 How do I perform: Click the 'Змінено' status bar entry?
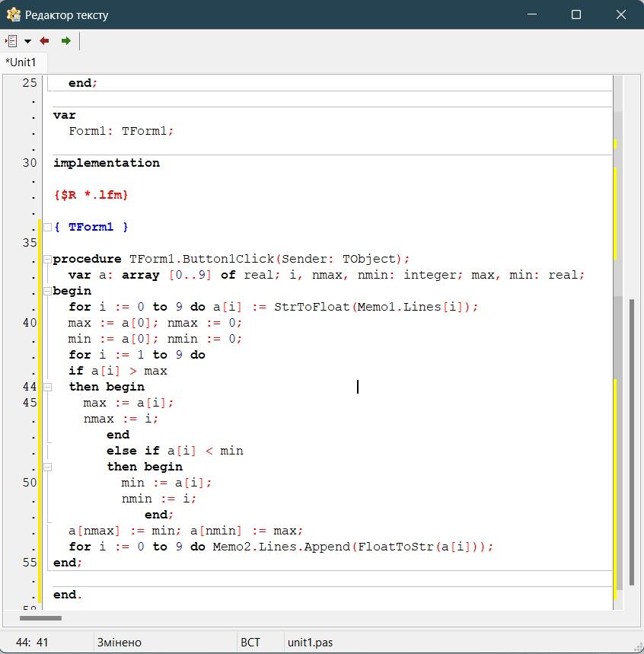coord(120,643)
